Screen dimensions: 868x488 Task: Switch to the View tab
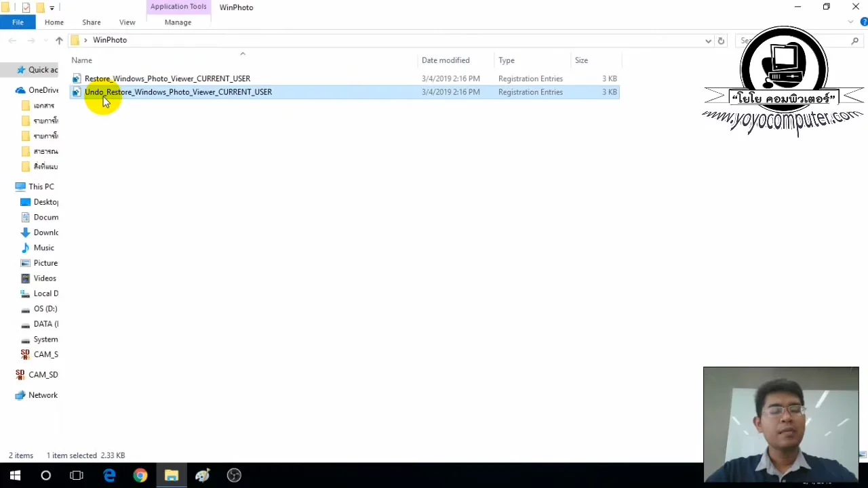(x=127, y=22)
